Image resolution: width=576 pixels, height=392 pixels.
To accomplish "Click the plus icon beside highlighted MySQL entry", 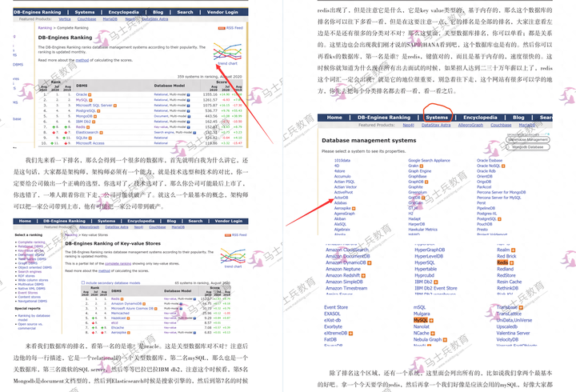I will (431, 320).
